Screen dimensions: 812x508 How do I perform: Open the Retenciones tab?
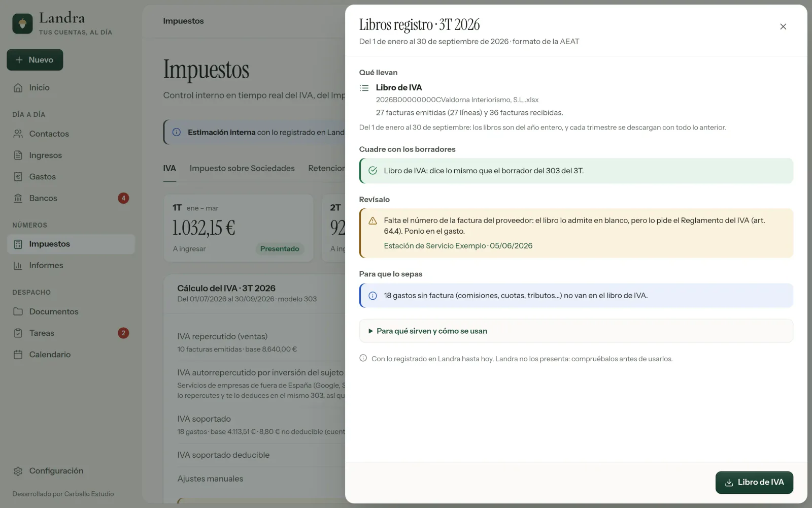click(x=326, y=169)
